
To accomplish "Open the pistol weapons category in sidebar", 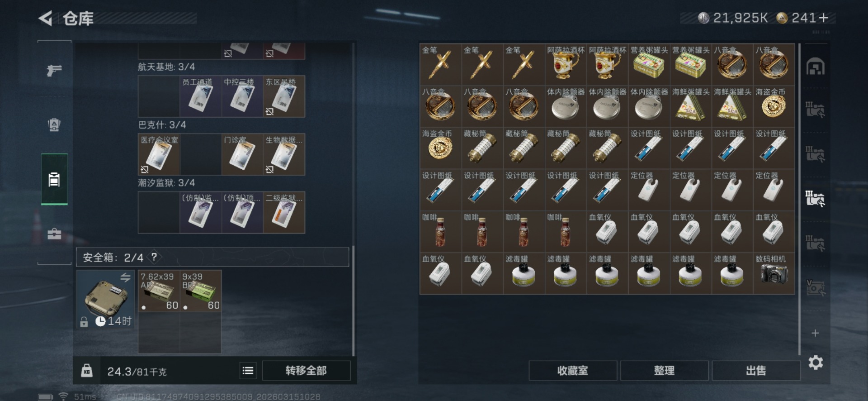I will pyautogui.click(x=54, y=70).
